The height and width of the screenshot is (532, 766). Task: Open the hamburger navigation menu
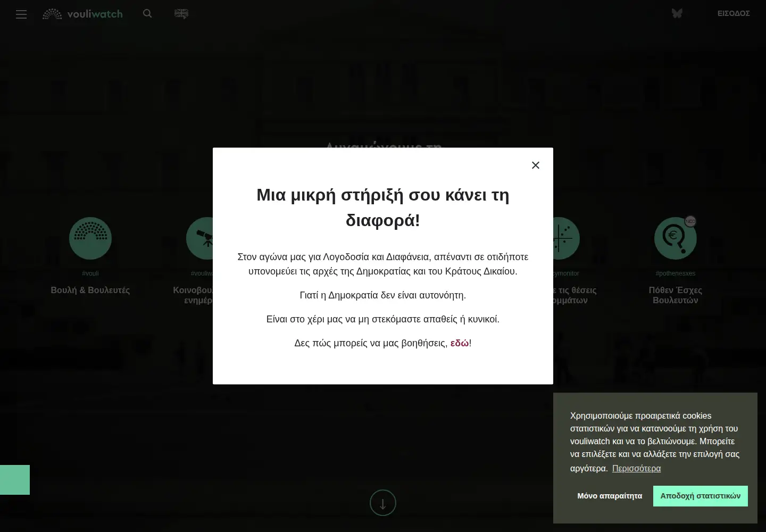pyautogui.click(x=21, y=14)
